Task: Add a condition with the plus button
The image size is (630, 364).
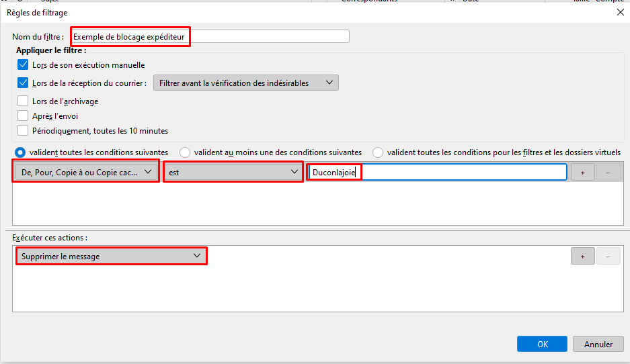Action: pyautogui.click(x=582, y=173)
